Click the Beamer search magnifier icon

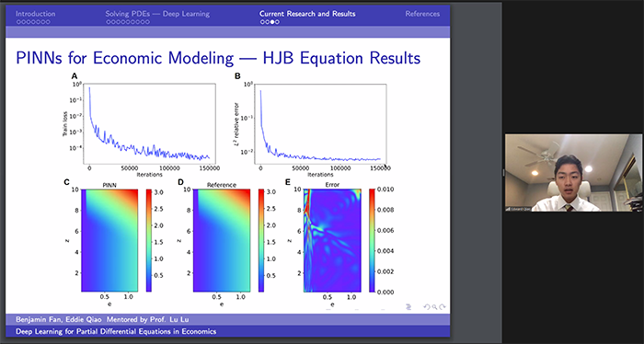pyautogui.click(x=434, y=306)
